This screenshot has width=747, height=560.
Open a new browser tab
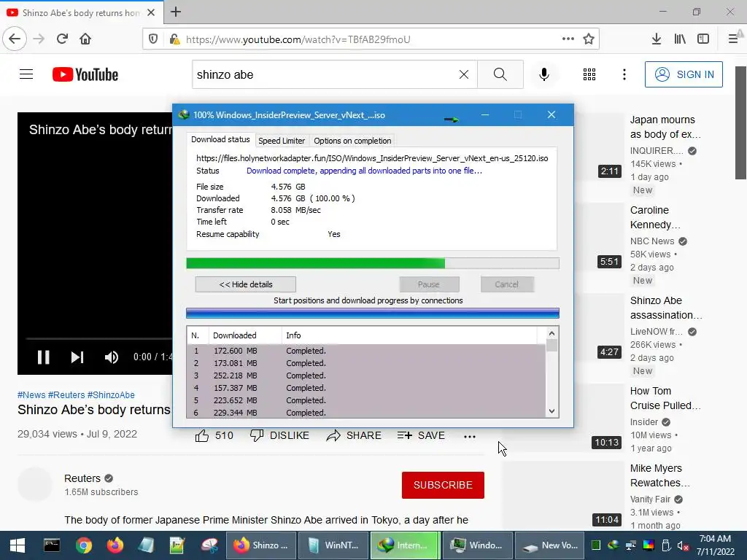[x=175, y=12]
